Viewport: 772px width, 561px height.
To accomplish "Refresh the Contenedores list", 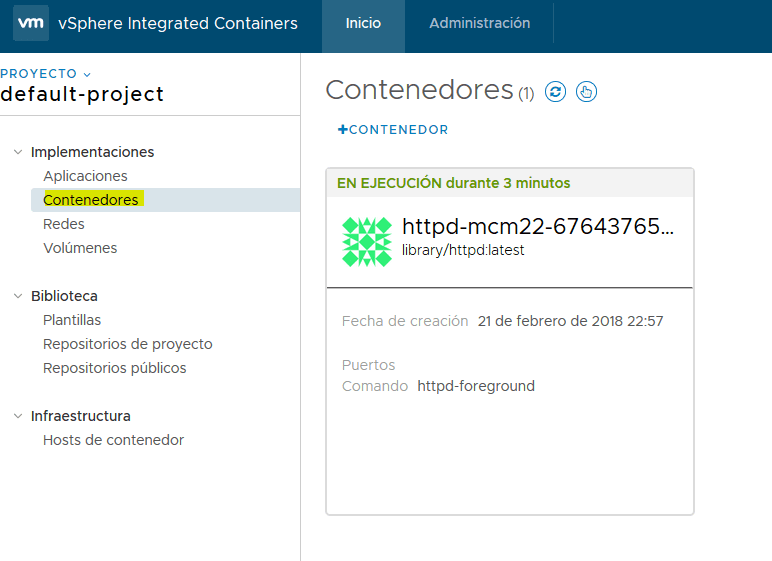I will (556, 92).
